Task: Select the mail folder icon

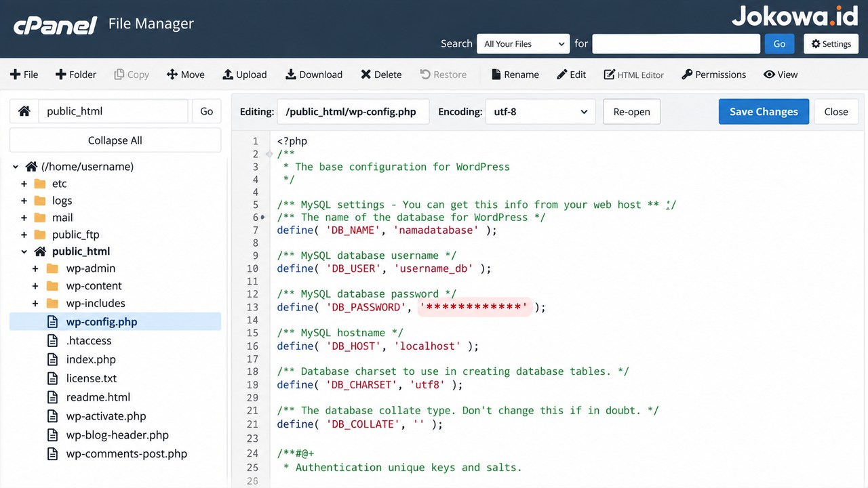Action: 40,218
